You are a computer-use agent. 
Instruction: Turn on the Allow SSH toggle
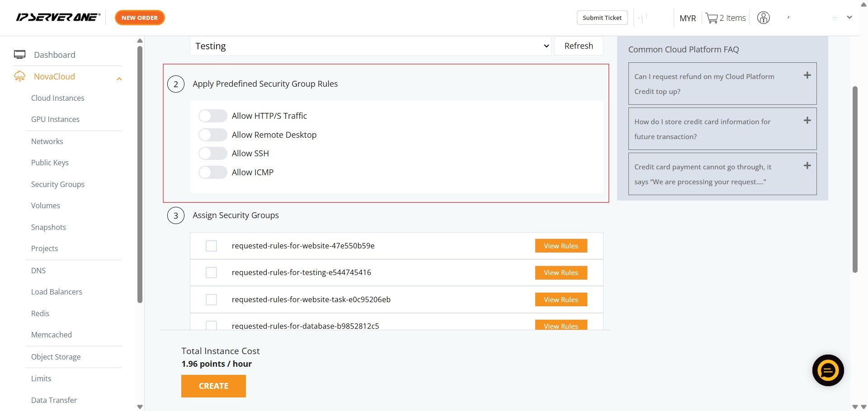[212, 154]
